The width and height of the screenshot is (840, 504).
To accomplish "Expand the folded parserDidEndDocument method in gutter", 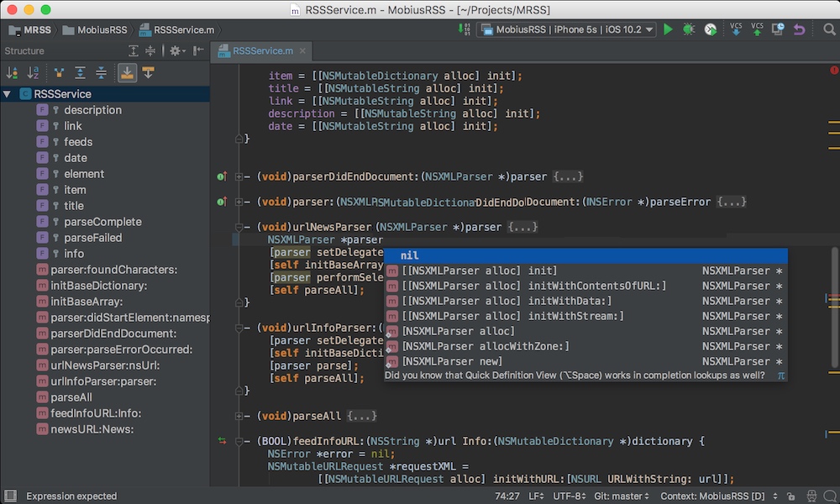I will (239, 176).
